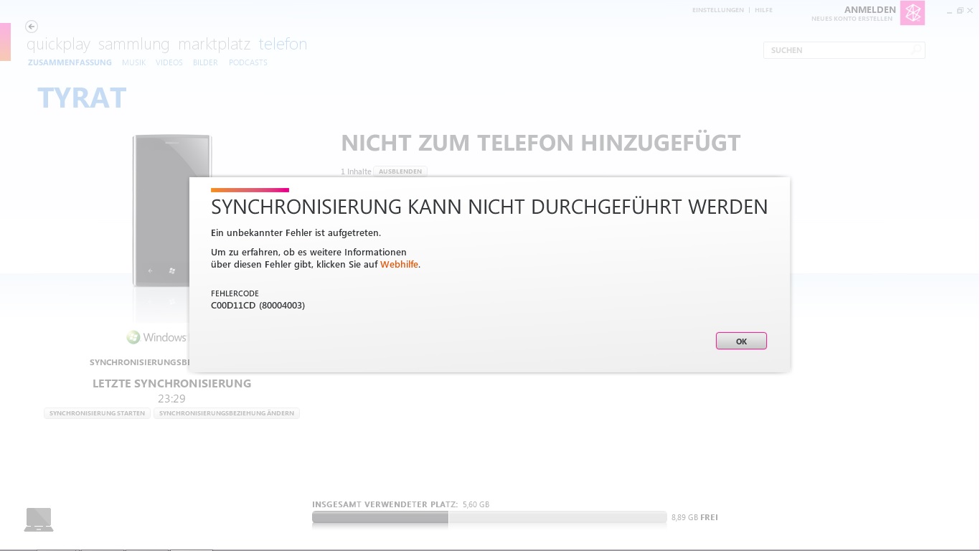
Task: Switch to the Videos tab
Action: point(169,62)
